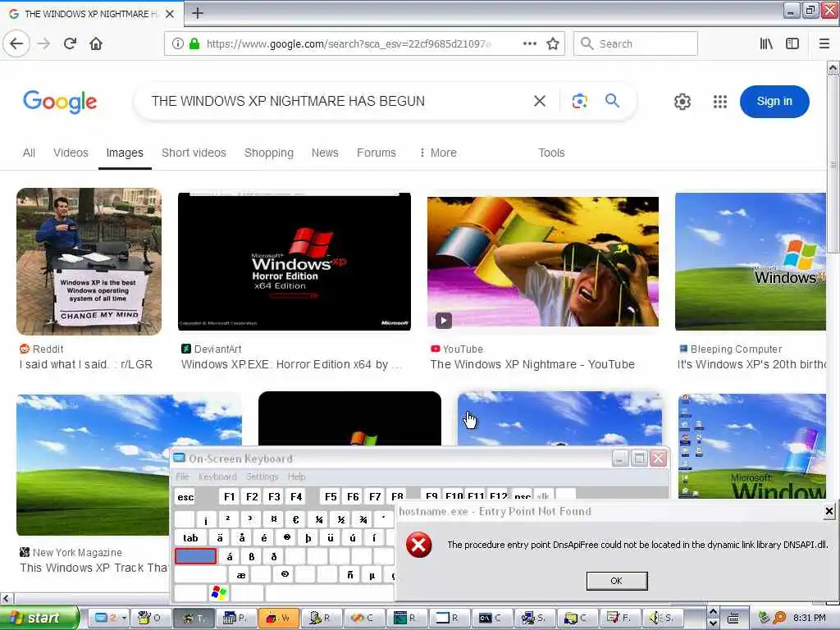Expand the More search categories dropdown

(438, 153)
